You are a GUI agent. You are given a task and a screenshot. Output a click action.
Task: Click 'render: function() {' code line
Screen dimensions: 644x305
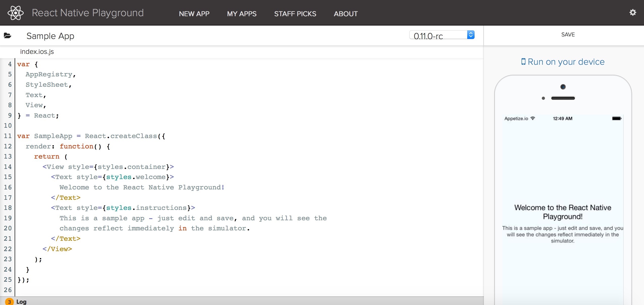click(68, 146)
